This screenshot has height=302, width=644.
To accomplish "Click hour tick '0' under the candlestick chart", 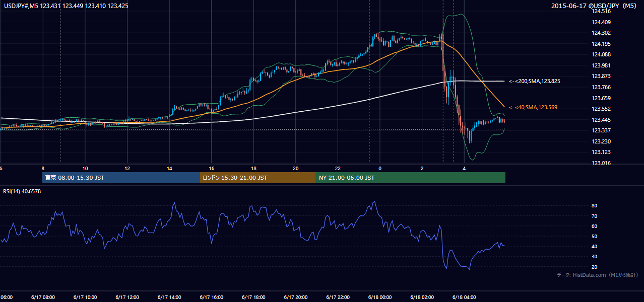I will (380, 168).
